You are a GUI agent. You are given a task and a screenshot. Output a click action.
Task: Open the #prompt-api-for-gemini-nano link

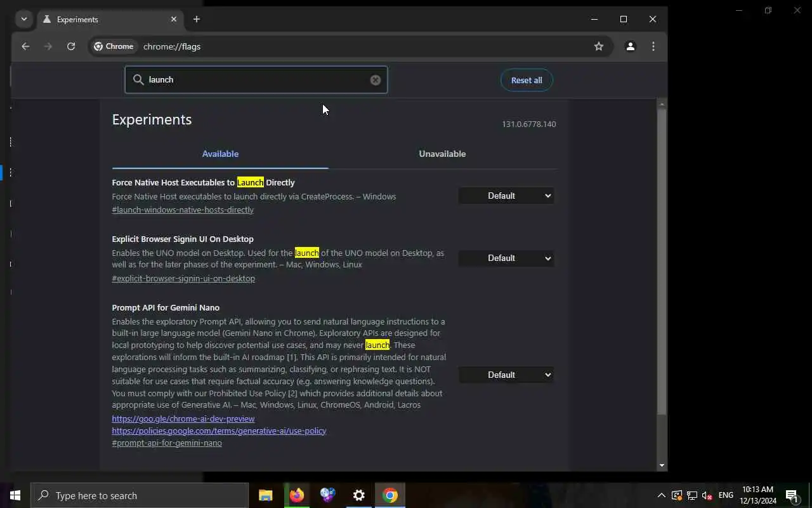point(167,443)
